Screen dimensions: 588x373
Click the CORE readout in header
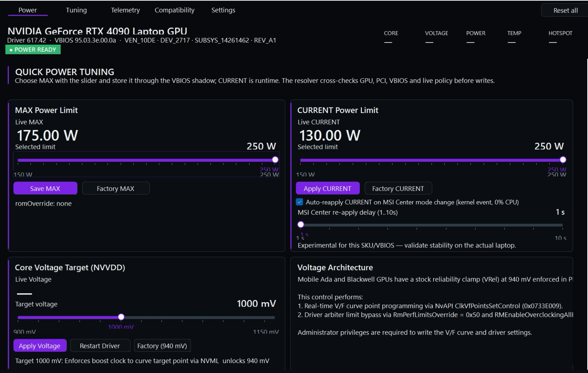click(391, 37)
